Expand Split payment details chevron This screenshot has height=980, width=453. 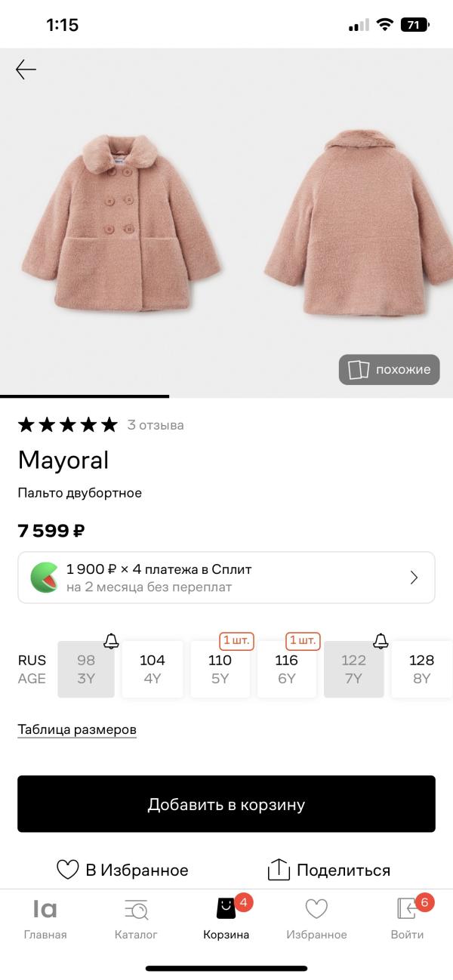414,578
